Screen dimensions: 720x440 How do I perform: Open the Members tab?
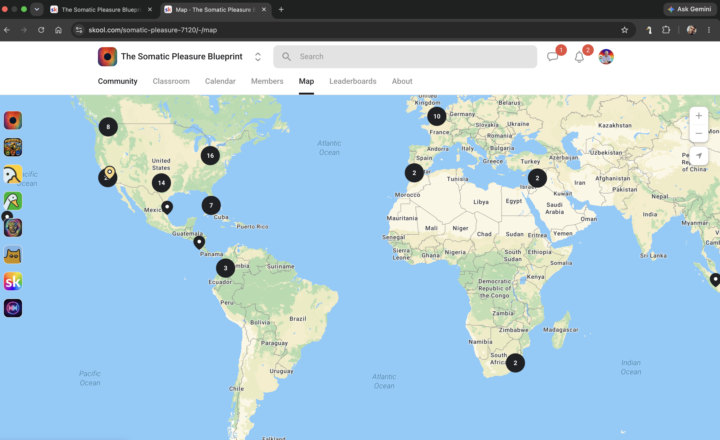(x=267, y=81)
